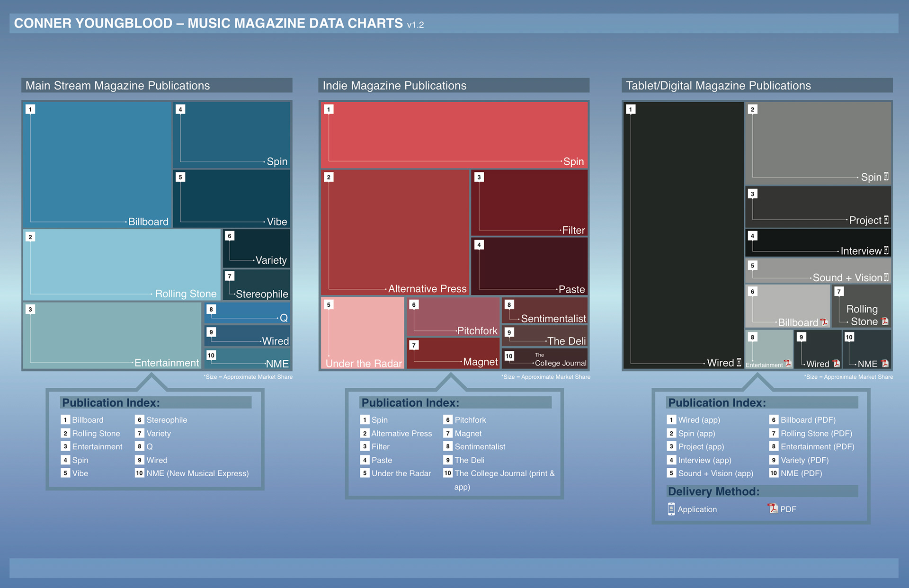Viewport: 909px width, 588px height.
Task: Click the PDF icon next to NME tile
Action: pyautogui.click(x=885, y=364)
